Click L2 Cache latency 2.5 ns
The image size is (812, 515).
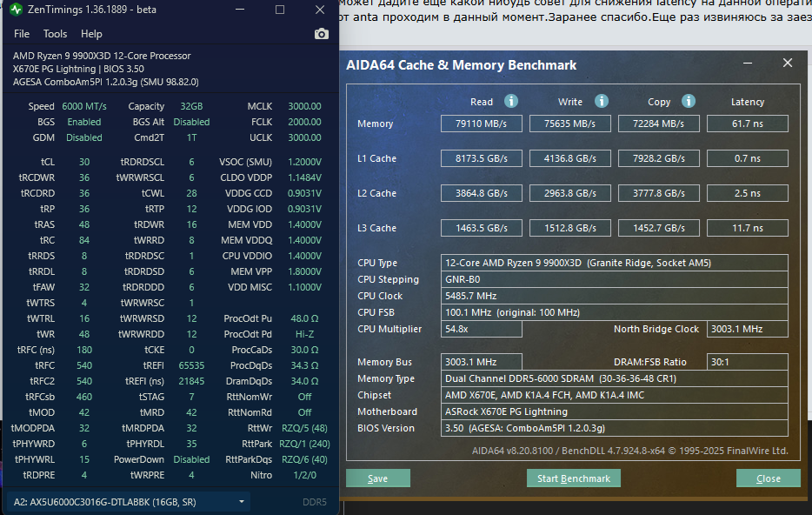pos(748,193)
